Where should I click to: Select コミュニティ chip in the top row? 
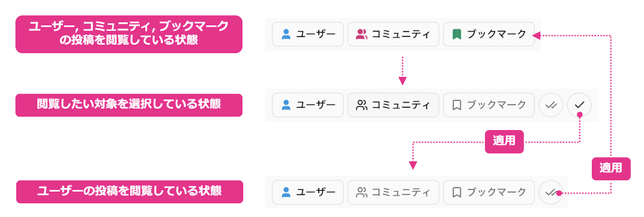coord(393,34)
